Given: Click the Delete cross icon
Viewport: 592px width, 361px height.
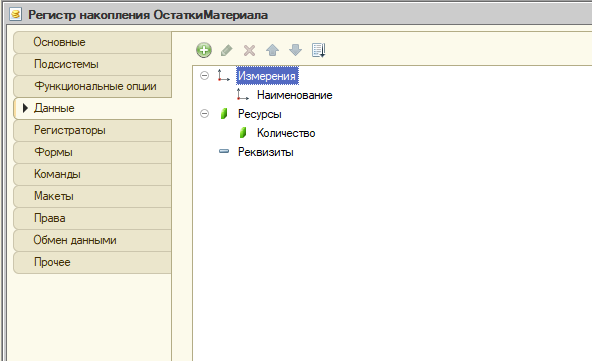Looking at the screenshot, I should 249,50.
